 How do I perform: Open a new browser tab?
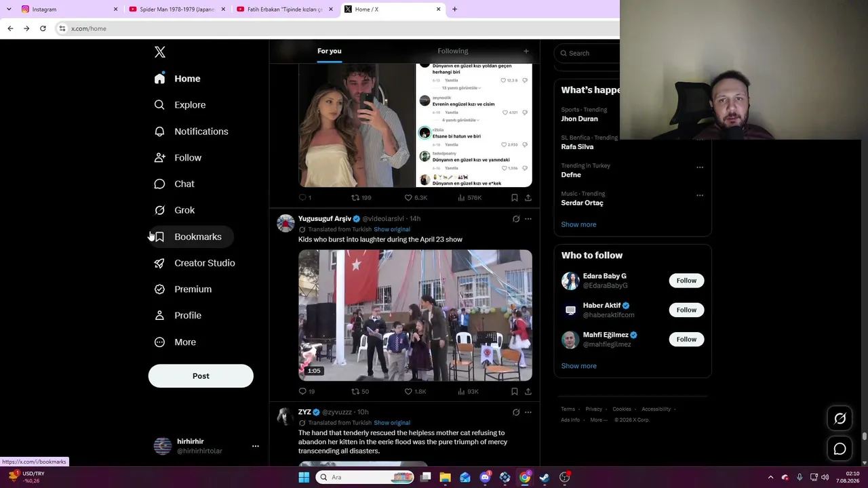pos(454,9)
